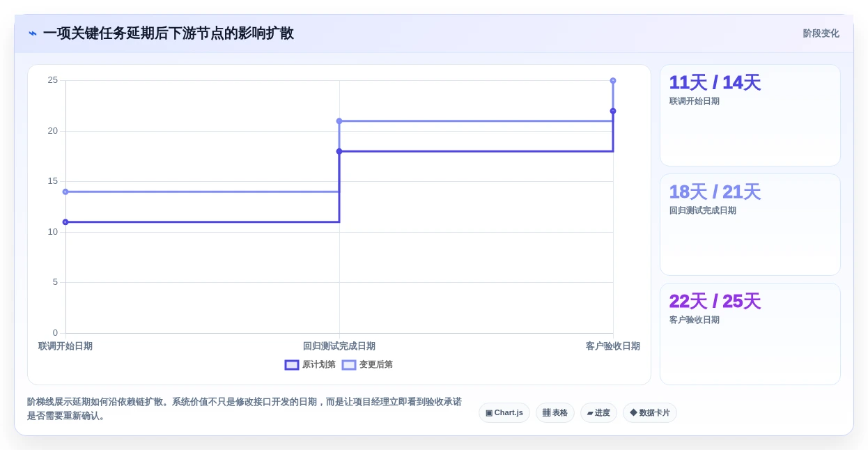Screen dimensions: 868x450
Task: Click the changed data point at 联调开始日期 (14)
Action: point(65,192)
